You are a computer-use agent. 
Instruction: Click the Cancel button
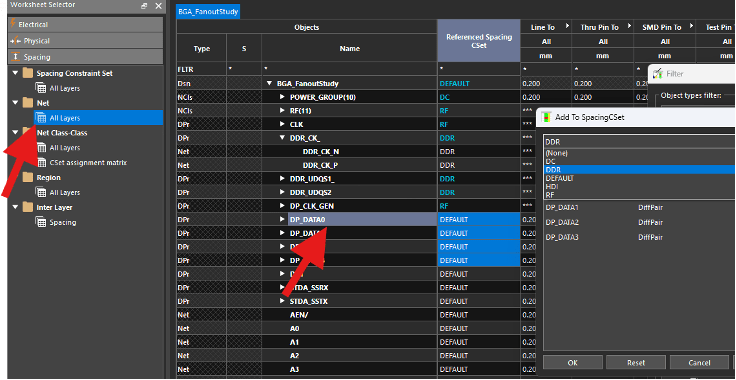[699, 362]
